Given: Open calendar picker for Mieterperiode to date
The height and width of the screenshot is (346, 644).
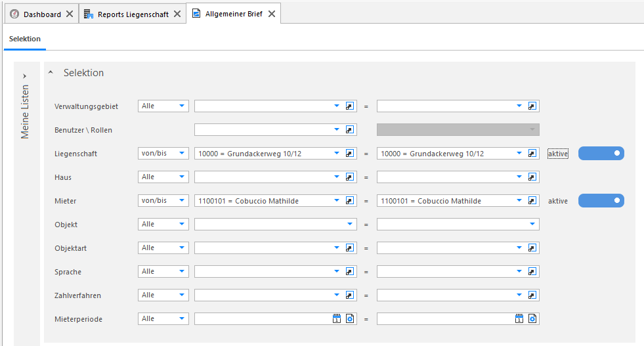Looking at the screenshot, I should (519, 319).
